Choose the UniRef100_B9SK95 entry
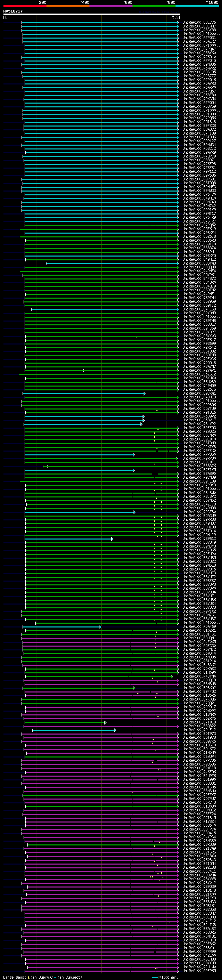The width and height of the screenshot is (222, 980). (x=199, y=72)
